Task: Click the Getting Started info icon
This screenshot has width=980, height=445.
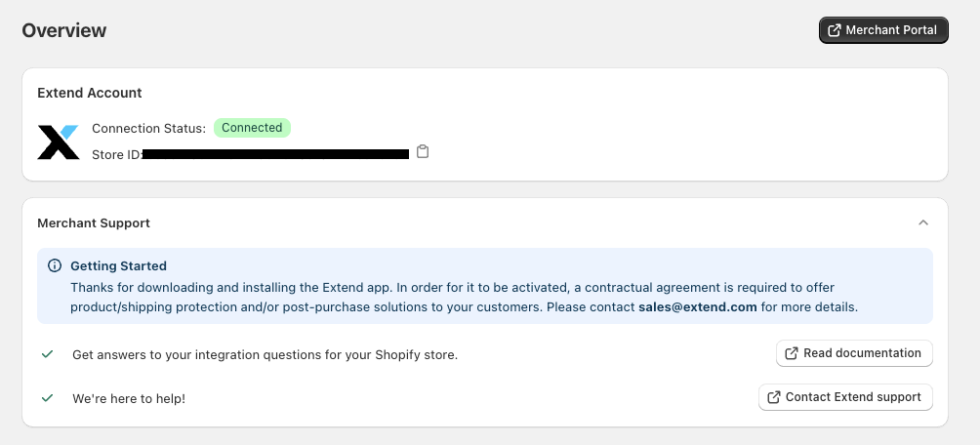Action: (x=55, y=265)
